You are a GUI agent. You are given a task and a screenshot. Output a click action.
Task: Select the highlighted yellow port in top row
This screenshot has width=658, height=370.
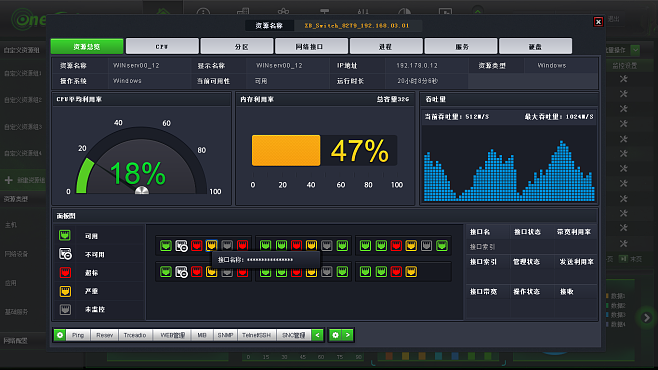[212, 245]
